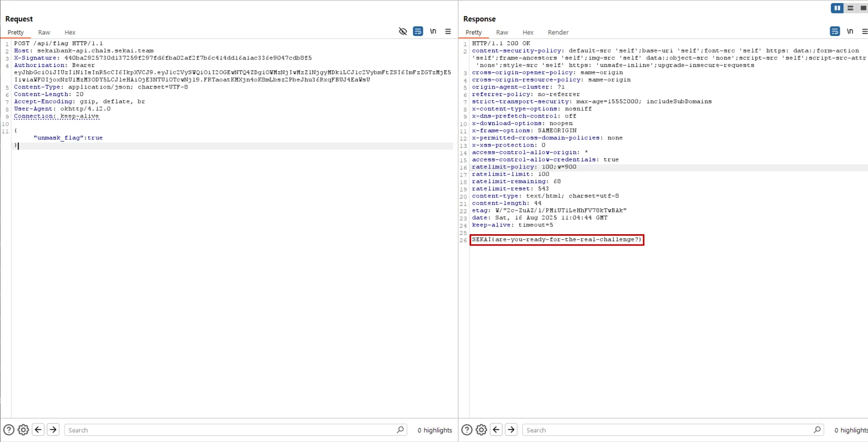The image size is (868, 442).
Task: Go to previous match in Request search
Action: (x=38, y=430)
